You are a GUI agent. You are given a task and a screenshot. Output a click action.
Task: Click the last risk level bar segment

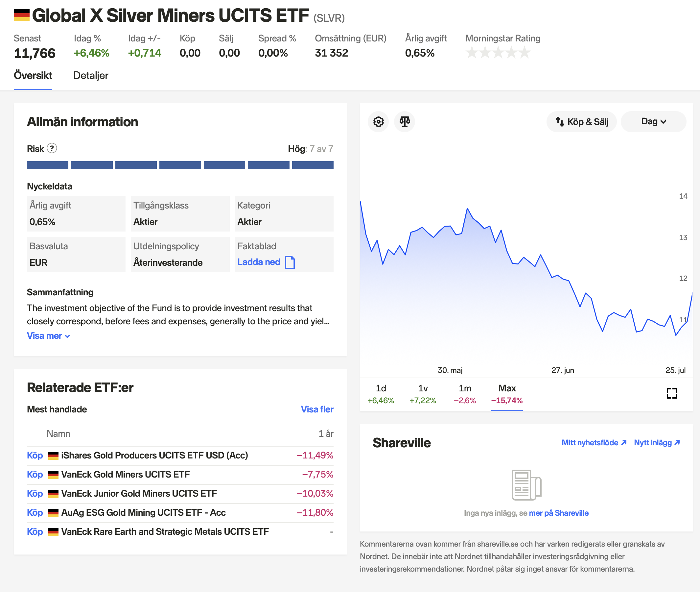313,165
